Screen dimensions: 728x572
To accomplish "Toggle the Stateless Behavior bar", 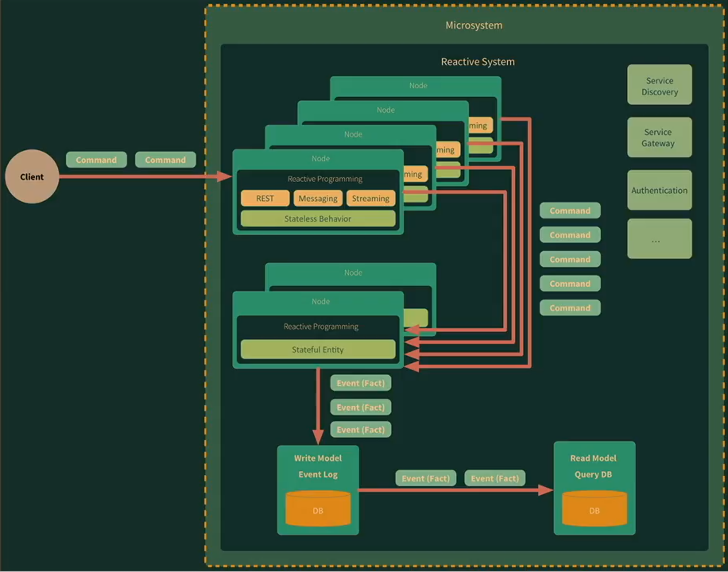I will tap(318, 219).
